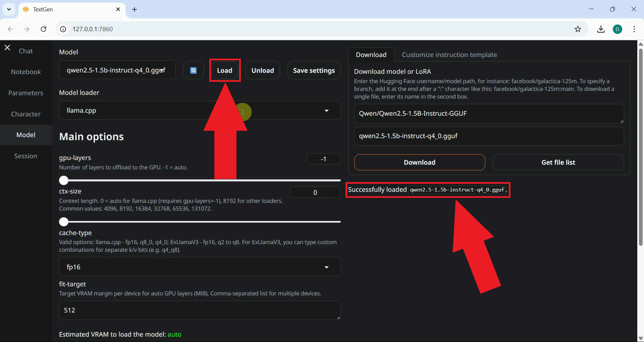Open a new browser tab
Viewport: 644px width, 342px height.
click(x=135, y=9)
